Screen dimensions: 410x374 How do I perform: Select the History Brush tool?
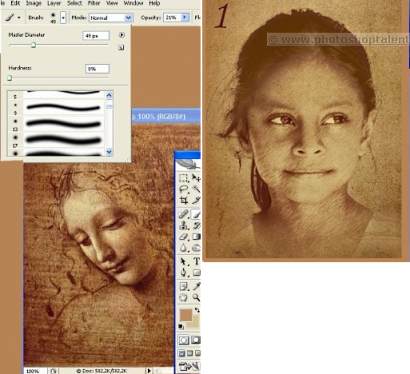pyautogui.click(x=196, y=226)
